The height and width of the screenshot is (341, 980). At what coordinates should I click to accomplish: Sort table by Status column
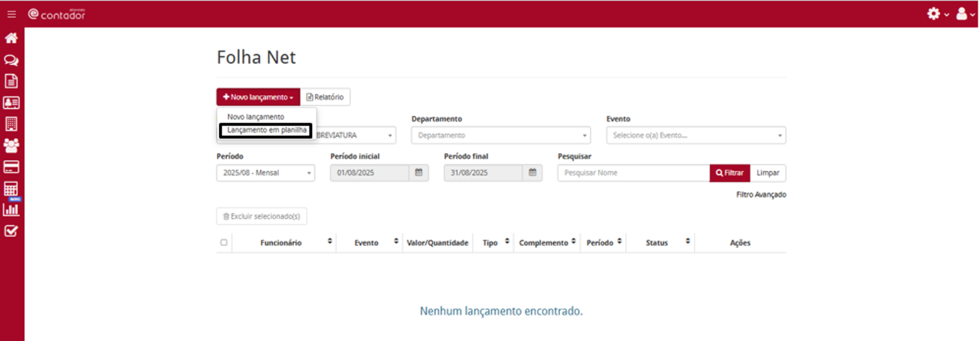click(688, 242)
